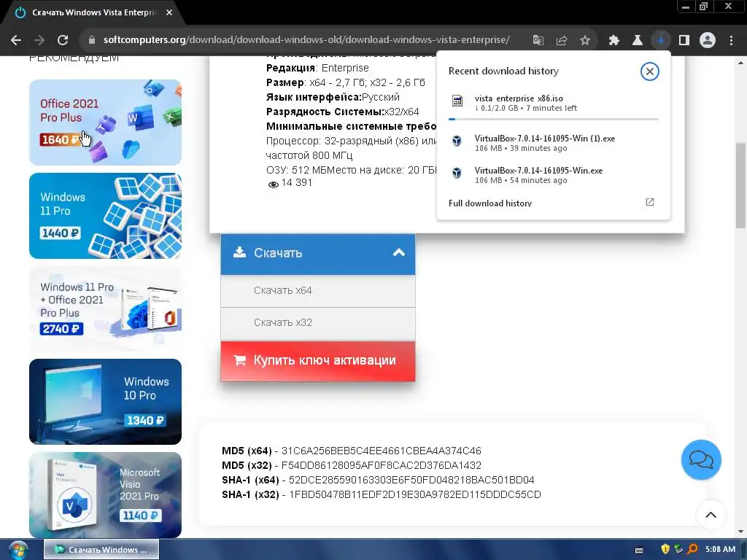Collapse the Скачать dropdown chevron
The width and height of the screenshot is (747, 560).
[399, 253]
